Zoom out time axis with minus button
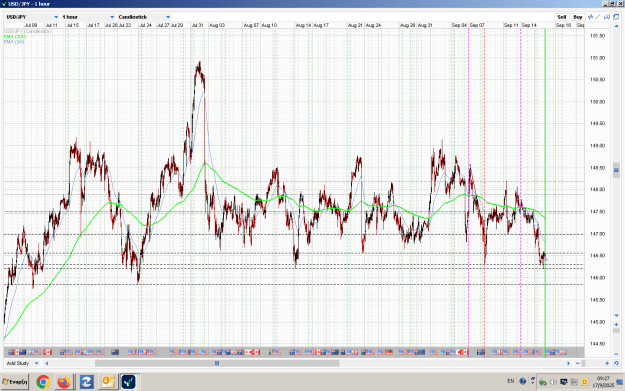This screenshot has width=625, height=391. pos(578,363)
